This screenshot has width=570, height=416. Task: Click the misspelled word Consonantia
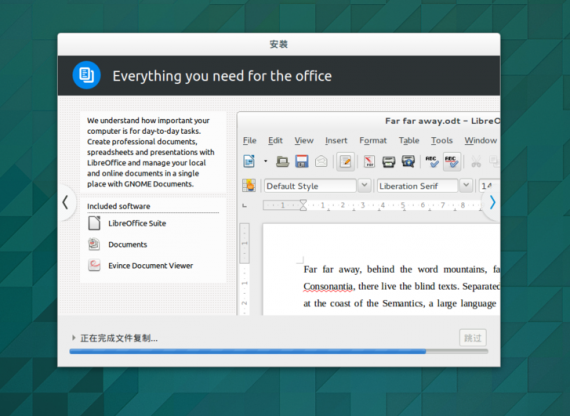tap(329, 287)
